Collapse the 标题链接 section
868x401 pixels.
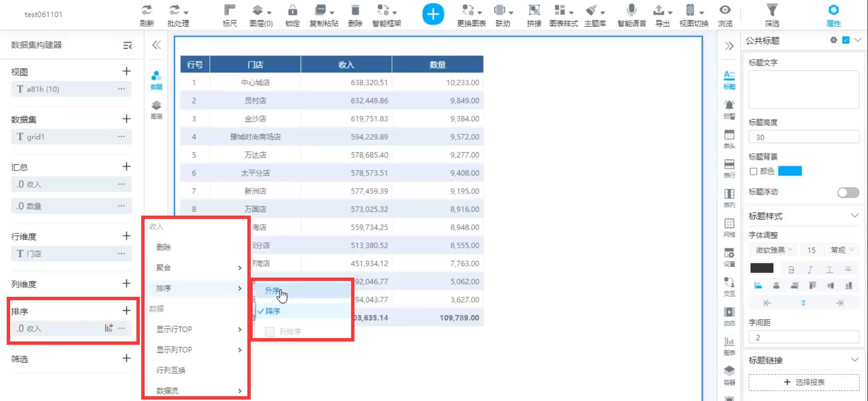(x=855, y=360)
